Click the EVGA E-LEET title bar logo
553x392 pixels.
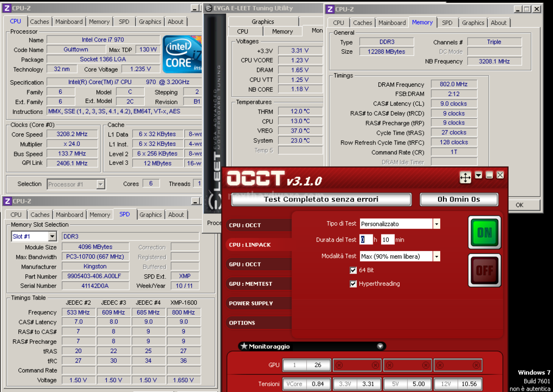209,8
